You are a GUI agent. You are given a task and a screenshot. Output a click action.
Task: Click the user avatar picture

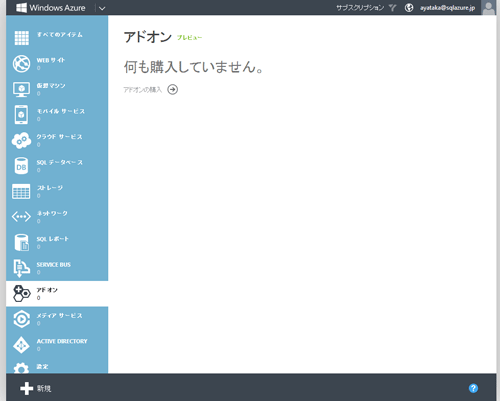[x=489, y=7]
